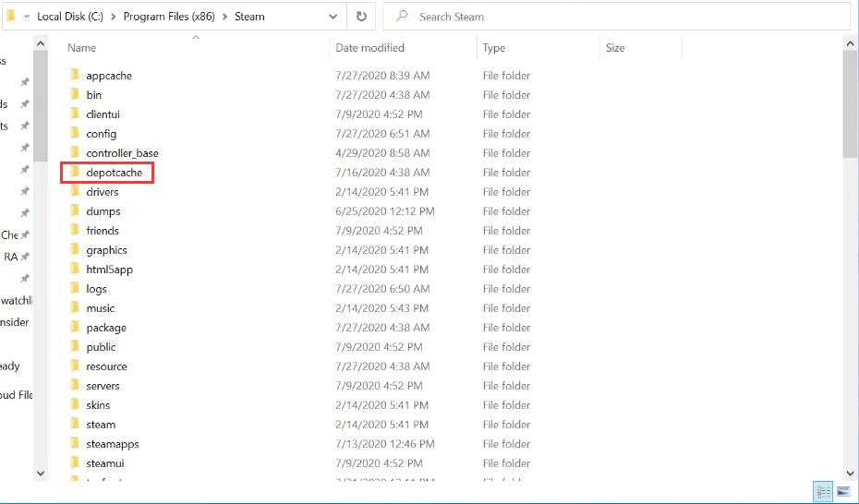Expand chevron after Program Files (x86)
859x504 pixels.
tap(224, 17)
